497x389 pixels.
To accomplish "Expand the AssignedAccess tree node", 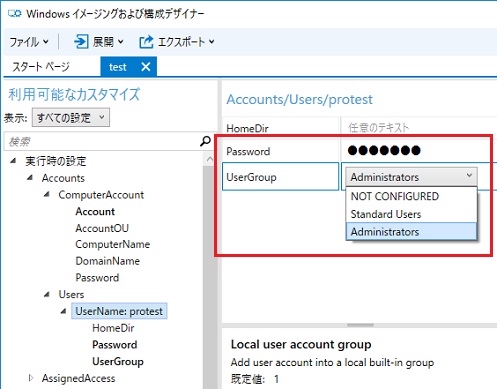I will (x=31, y=378).
